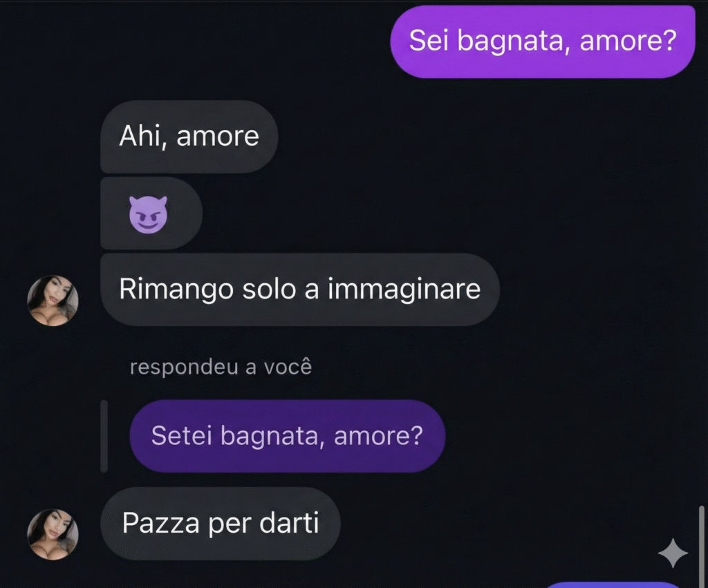Select the 'Rimango solo a immaginare' message
Viewport: 708px width, 588px height.
300,290
